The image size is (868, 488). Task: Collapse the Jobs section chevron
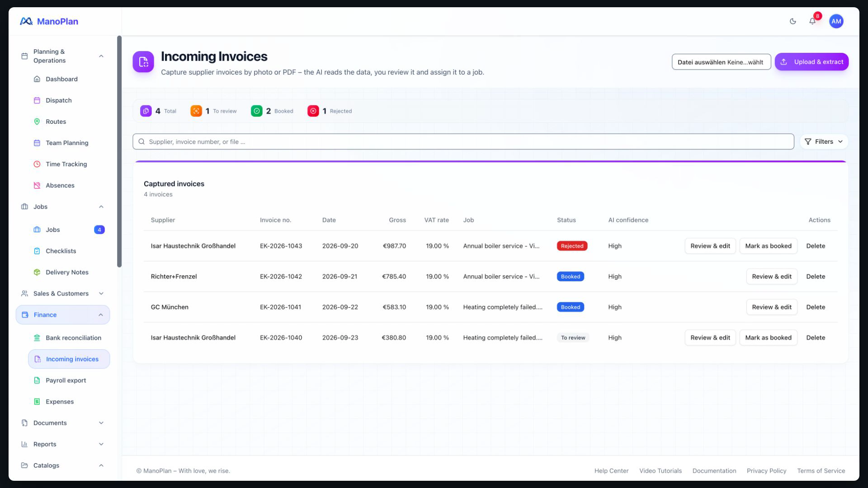pos(101,206)
